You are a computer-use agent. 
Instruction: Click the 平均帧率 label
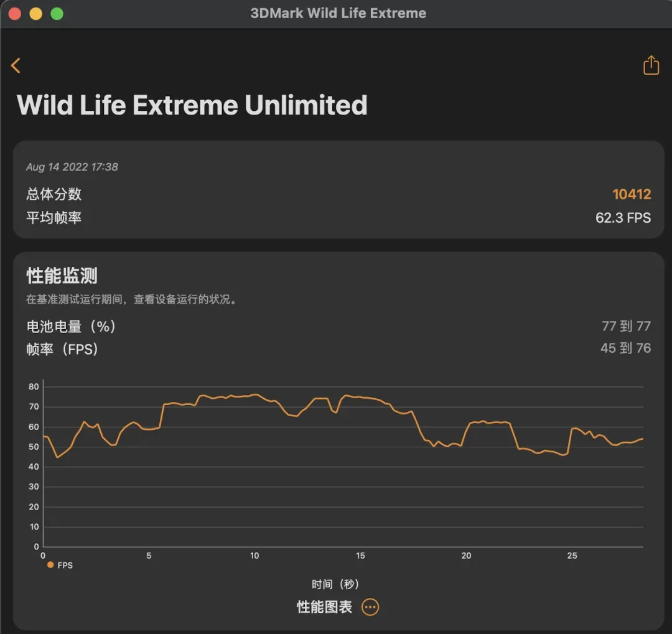point(54,218)
